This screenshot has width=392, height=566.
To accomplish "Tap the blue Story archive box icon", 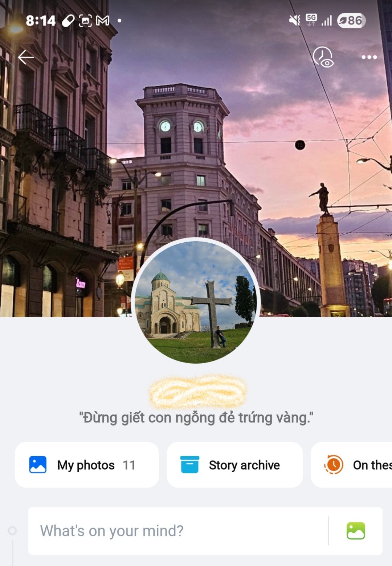I will pyautogui.click(x=189, y=465).
